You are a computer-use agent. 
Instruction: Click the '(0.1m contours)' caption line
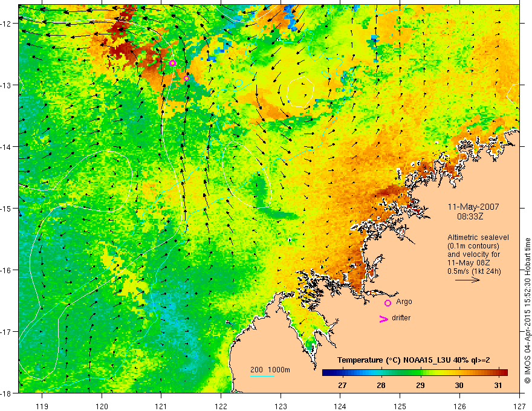(473, 246)
